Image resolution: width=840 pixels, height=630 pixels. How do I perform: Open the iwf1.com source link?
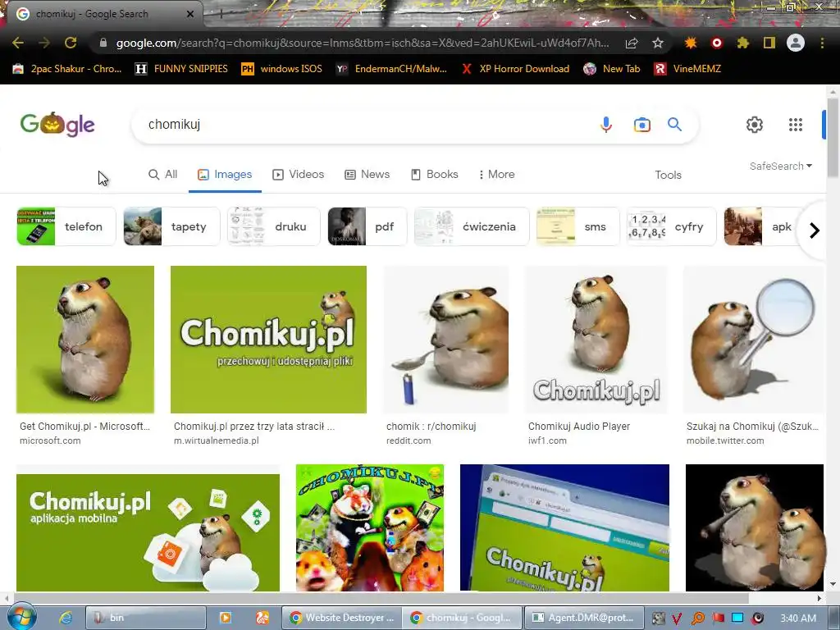(547, 441)
